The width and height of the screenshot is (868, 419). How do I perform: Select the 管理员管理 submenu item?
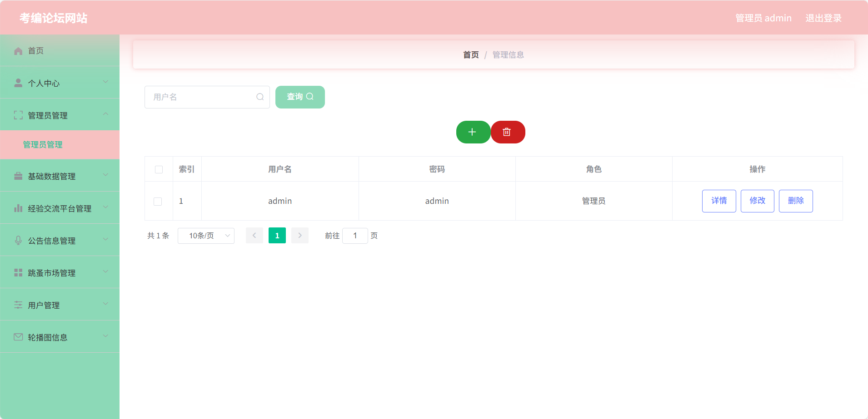click(x=60, y=145)
